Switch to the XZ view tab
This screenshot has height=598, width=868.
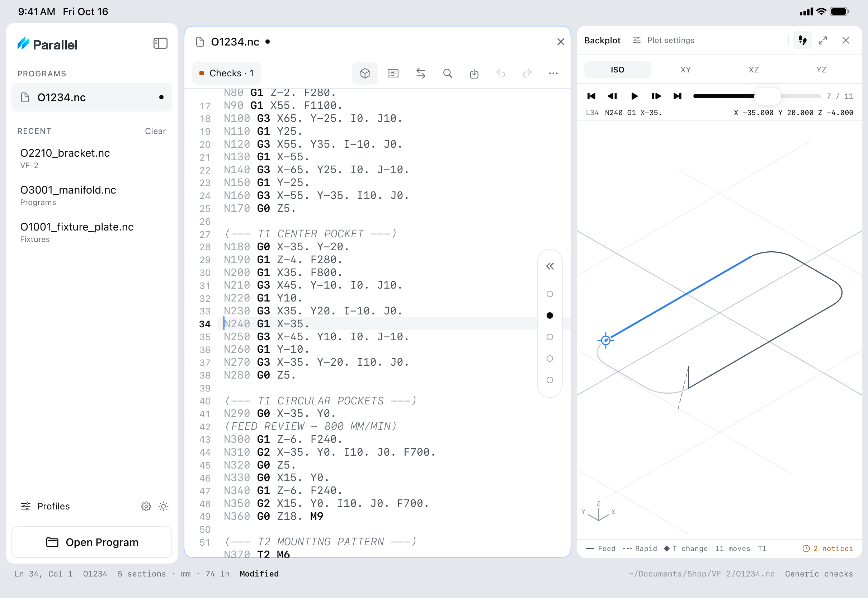point(753,70)
